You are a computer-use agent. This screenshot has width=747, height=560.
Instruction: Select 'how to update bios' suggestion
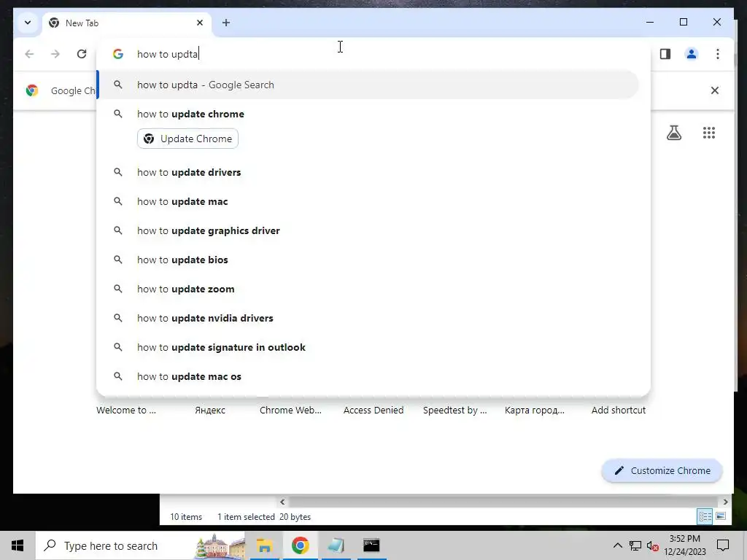pyautogui.click(x=368, y=260)
